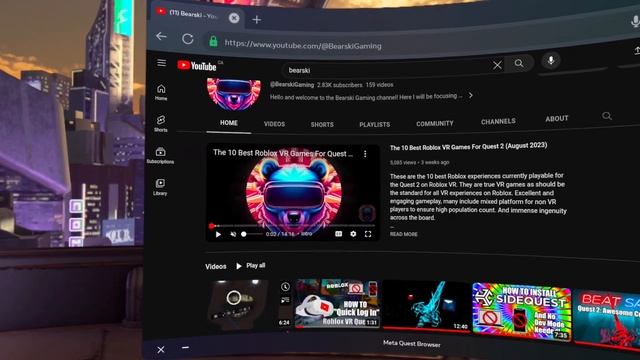Seek on the video progress bar

pyautogui.click(x=292, y=225)
